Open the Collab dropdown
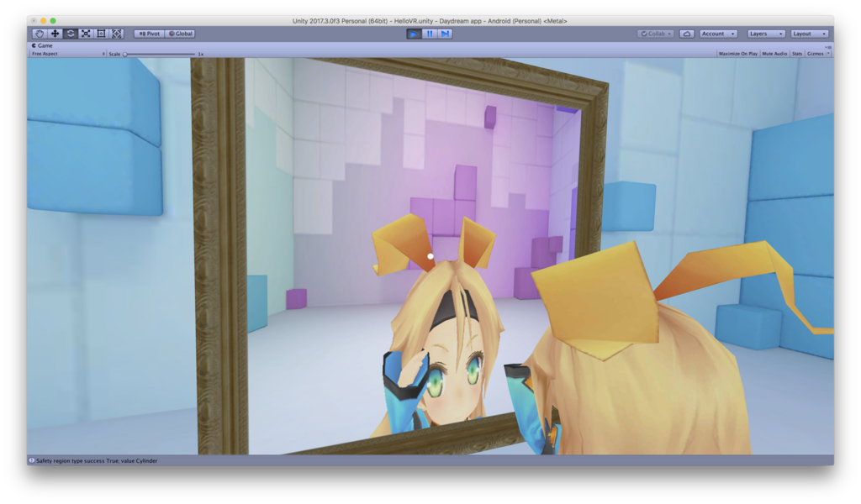Viewport: 861px width, 504px height. (656, 34)
